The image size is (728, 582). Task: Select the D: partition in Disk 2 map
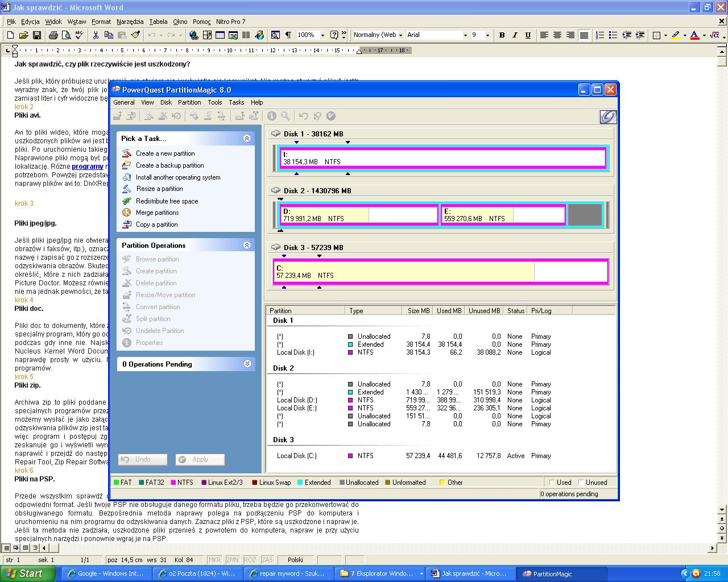(x=359, y=215)
